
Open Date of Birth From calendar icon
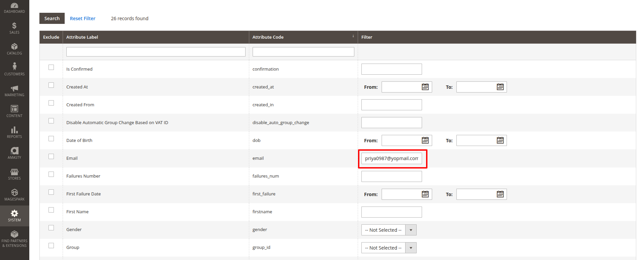click(x=425, y=140)
